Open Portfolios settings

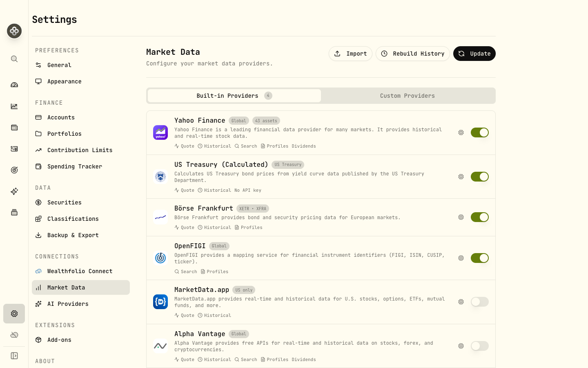pos(81,134)
